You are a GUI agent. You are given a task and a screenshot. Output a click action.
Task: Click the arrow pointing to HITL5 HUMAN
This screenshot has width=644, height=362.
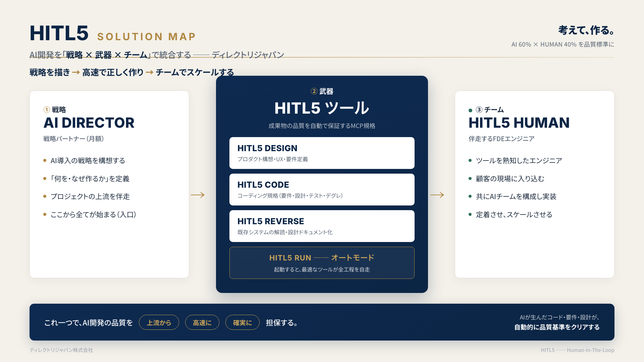[437, 195]
